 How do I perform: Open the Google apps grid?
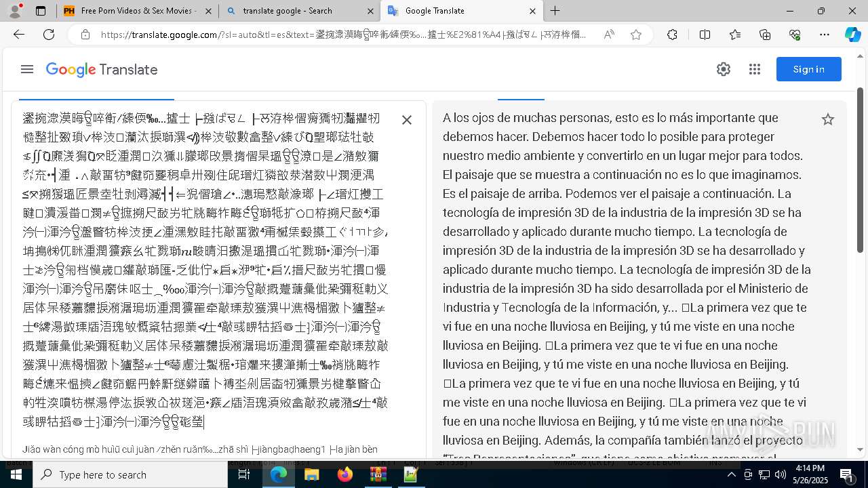(755, 69)
